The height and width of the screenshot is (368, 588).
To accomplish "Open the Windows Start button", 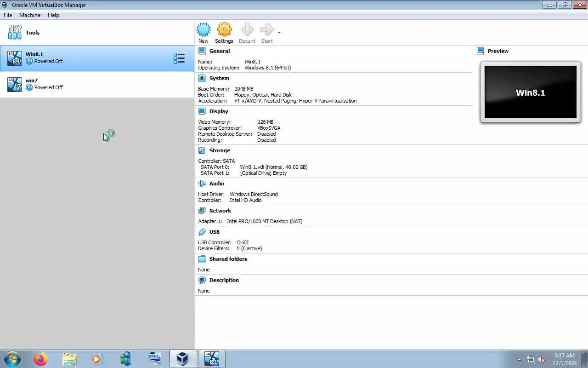I will pos(12,359).
